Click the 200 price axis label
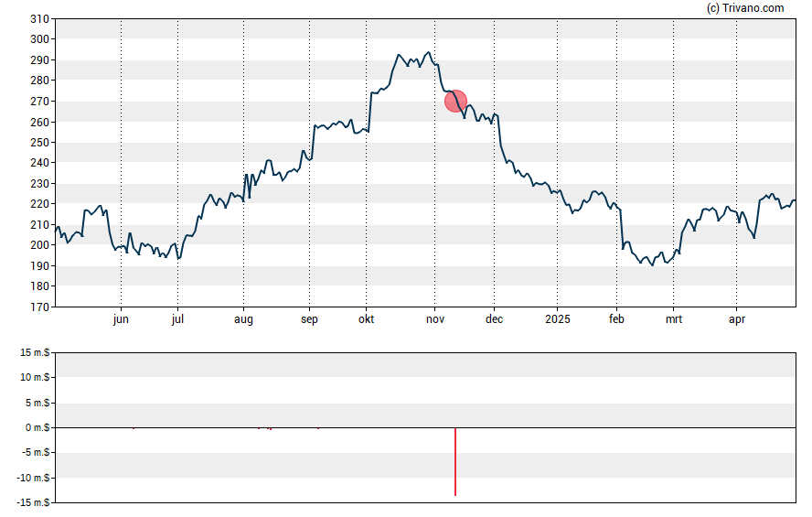 (40, 245)
